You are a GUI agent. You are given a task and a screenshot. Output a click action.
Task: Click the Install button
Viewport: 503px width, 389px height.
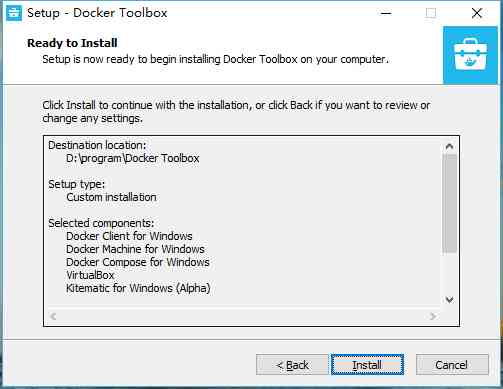click(x=367, y=365)
